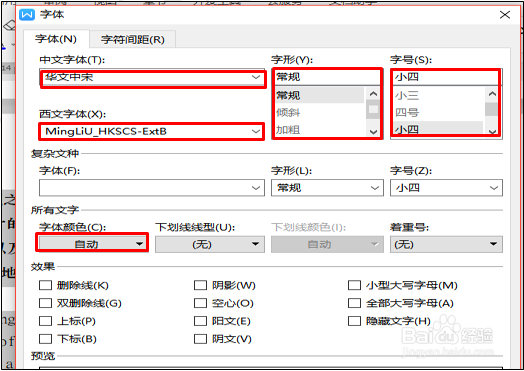Enable the 小型大写字母(M) checkbox
The height and width of the screenshot is (371, 524).
355,285
